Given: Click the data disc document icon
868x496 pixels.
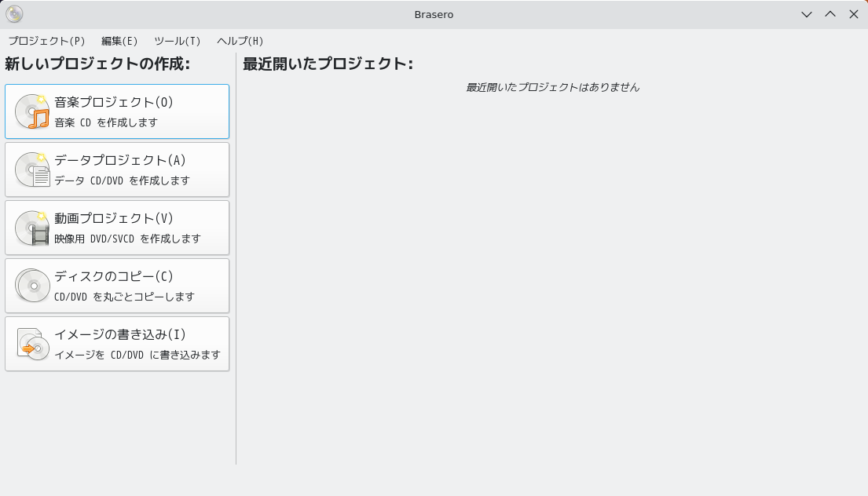Looking at the screenshot, I should click(x=32, y=170).
